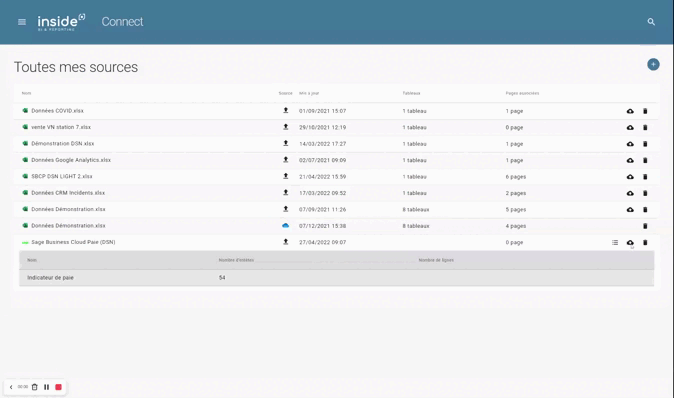Stop the screen recording with red button
This screenshot has width=674, height=398.
(x=58, y=387)
